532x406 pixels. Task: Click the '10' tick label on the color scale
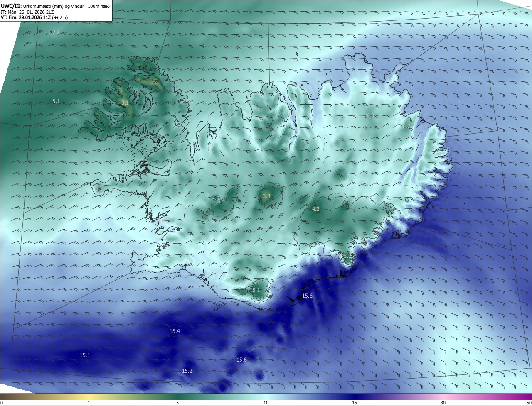click(266, 403)
